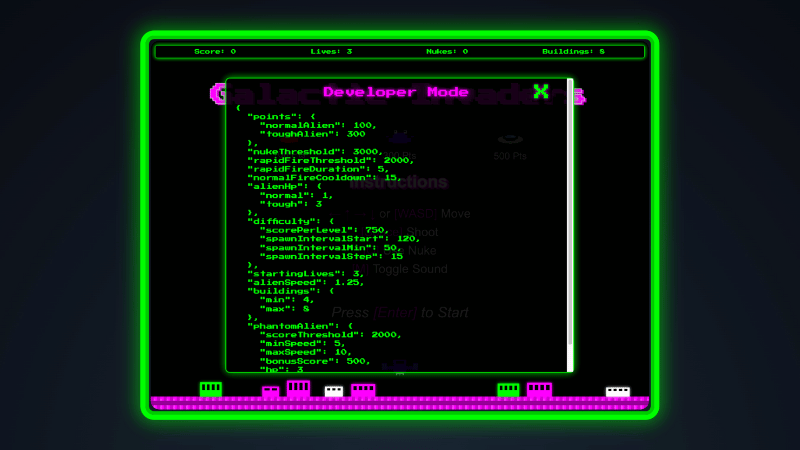The width and height of the screenshot is (800, 450).
Task: Click the "normalFireCooldown": 15 line
Action: tap(324, 178)
